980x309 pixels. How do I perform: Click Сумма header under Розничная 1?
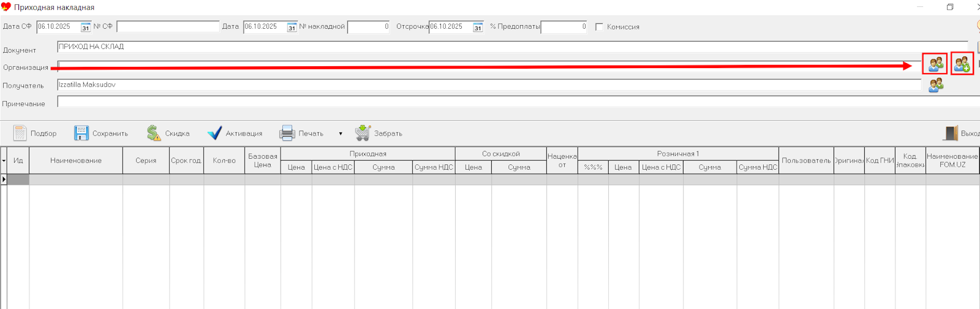click(x=710, y=167)
